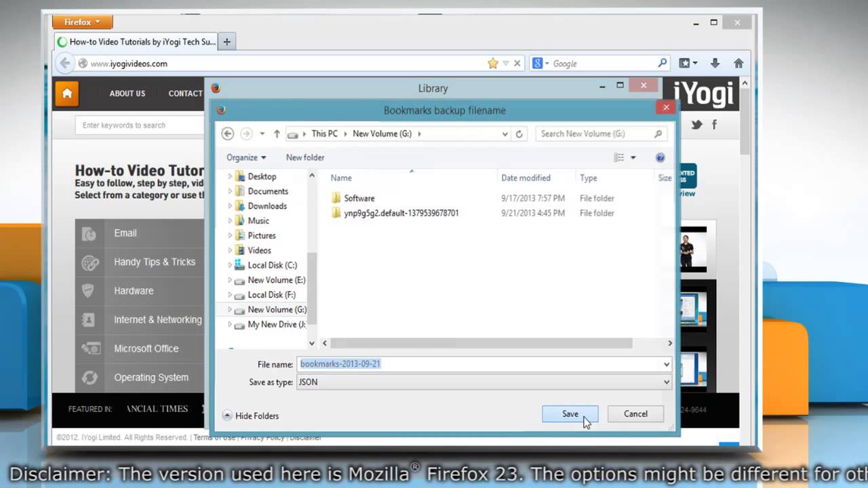Open the Software folder
Image resolution: width=868 pixels, height=488 pixels.
(x=359, y=198)
